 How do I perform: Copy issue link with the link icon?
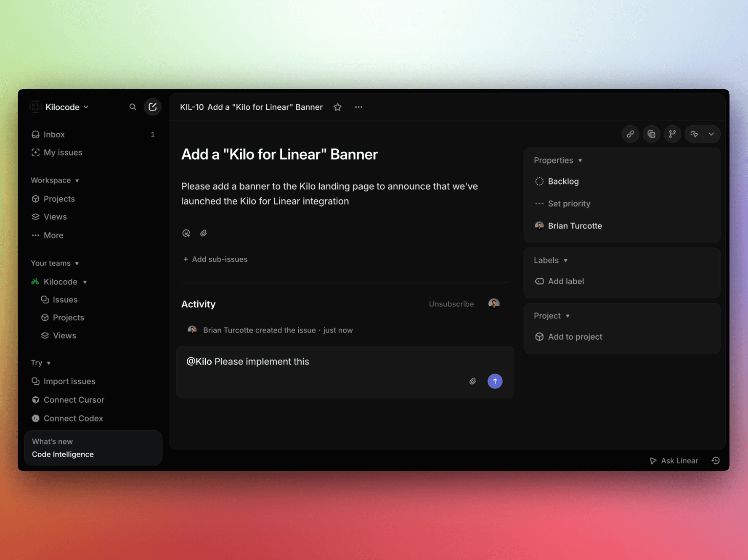coord(630,134)
